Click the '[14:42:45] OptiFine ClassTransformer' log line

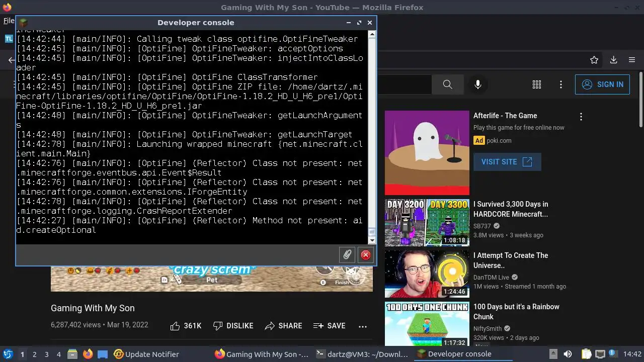(x=167, y=77)
